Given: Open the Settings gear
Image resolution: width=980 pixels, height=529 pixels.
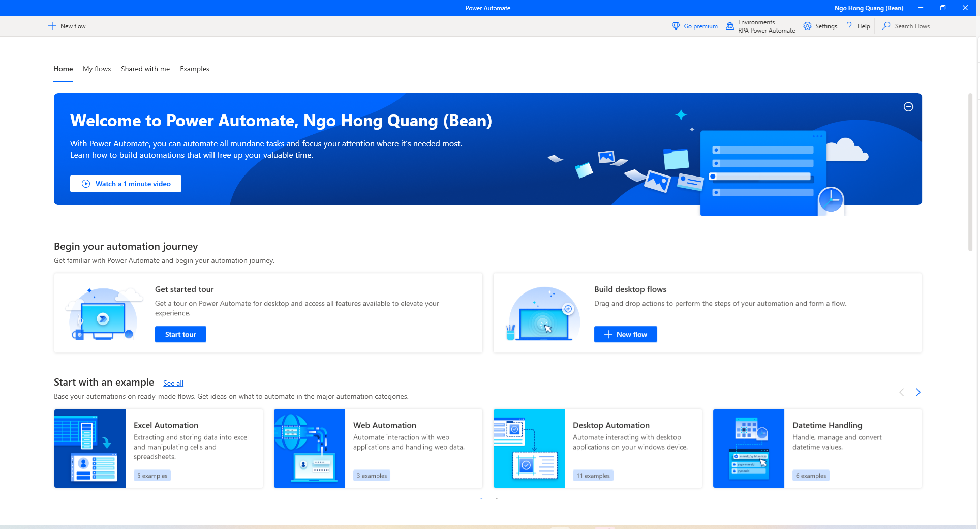Looking at the screenshot, I should [808, 26].
